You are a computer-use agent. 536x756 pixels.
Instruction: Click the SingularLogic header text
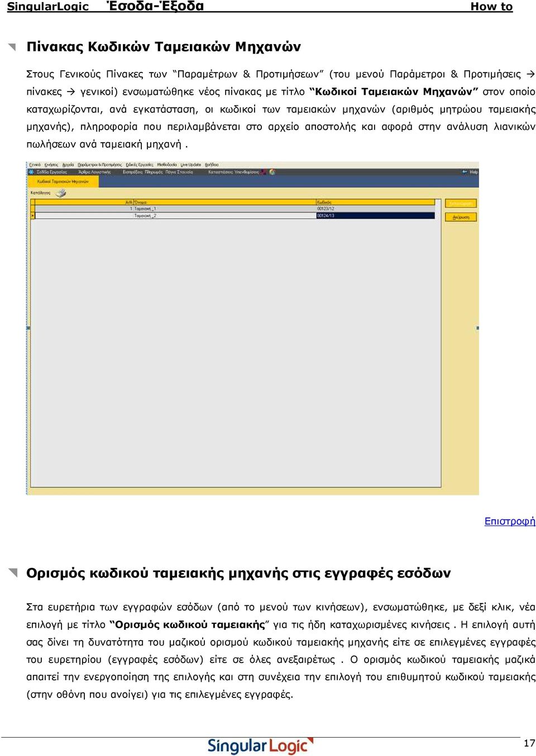click(48, 7)
